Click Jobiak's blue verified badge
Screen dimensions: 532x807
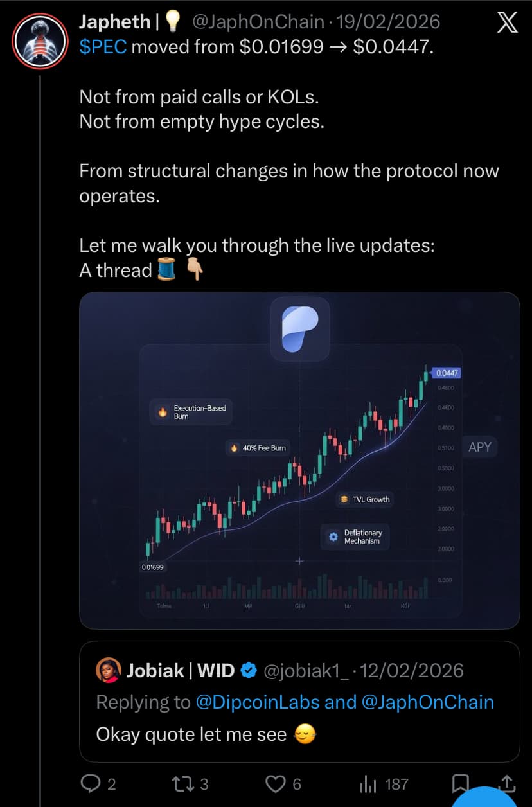click(248, 671)
